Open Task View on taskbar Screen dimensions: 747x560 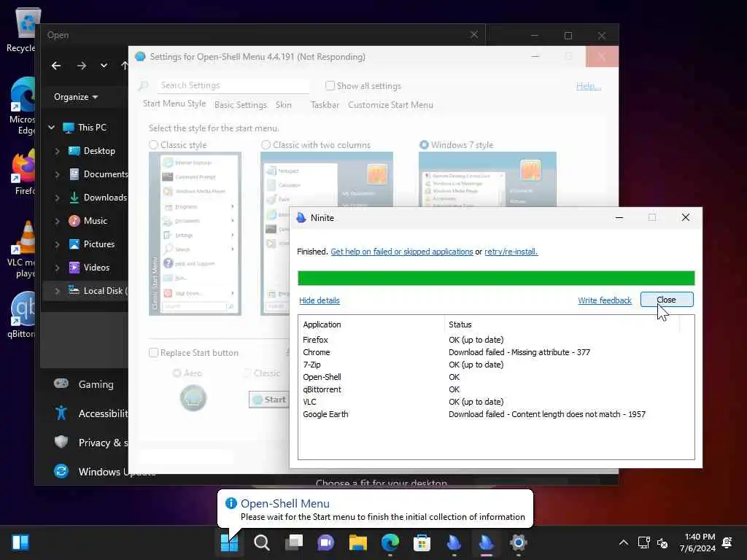pos(294,542)
